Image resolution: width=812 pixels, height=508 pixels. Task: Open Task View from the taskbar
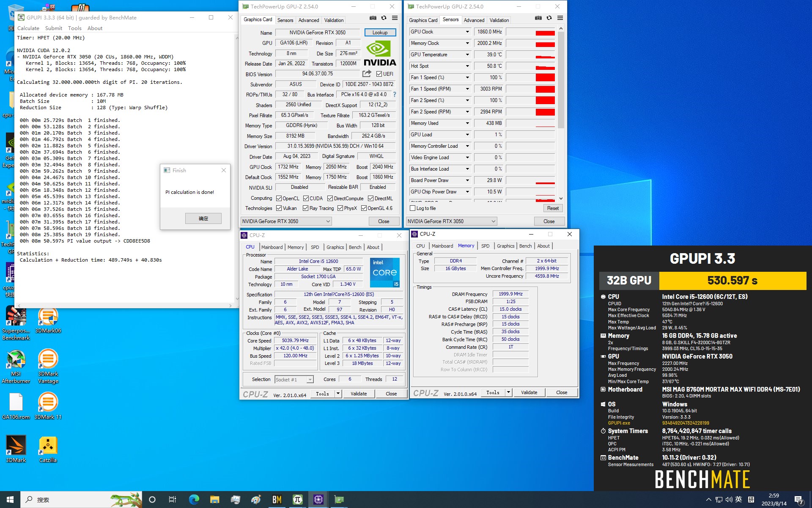[173, 500]
